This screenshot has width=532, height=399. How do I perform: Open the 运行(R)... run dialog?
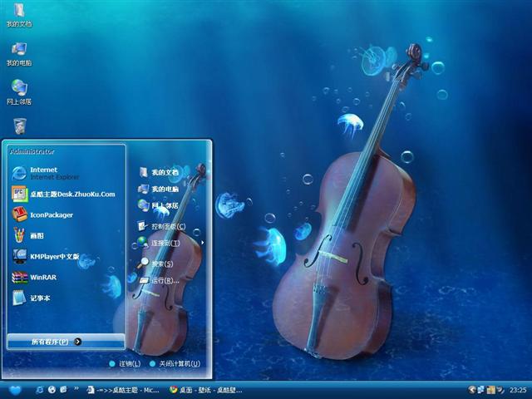tap(160, 281)
